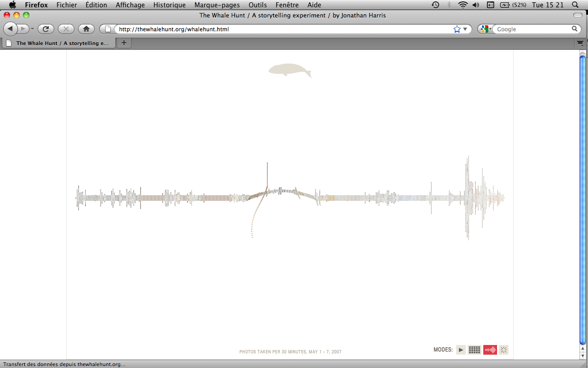Click the Bluetooth status icon
588x368 pixels.
449,5
